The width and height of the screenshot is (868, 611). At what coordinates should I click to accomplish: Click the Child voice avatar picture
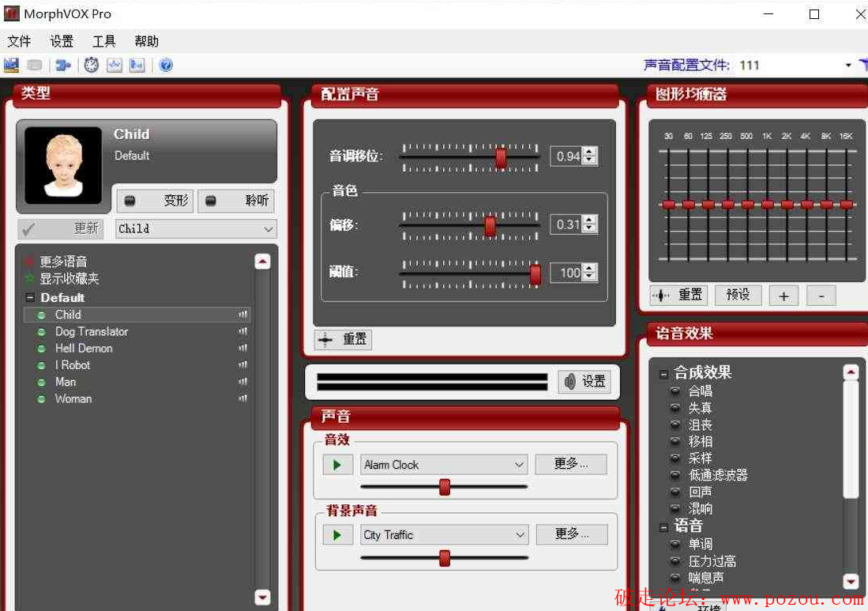click(x=63, y=165)
